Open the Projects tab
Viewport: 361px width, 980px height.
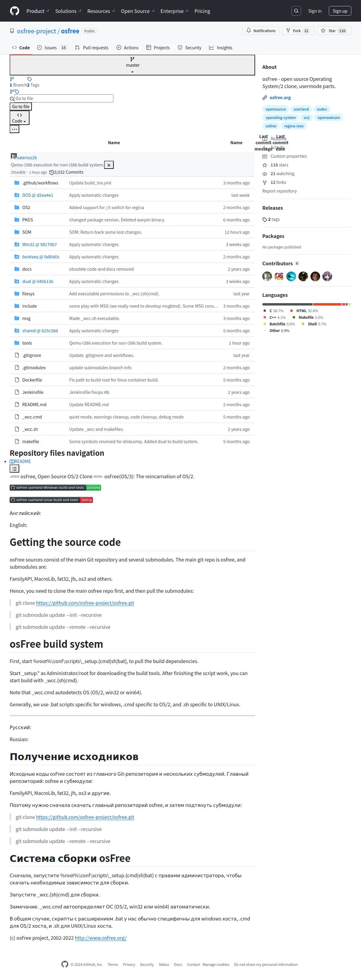158,47
